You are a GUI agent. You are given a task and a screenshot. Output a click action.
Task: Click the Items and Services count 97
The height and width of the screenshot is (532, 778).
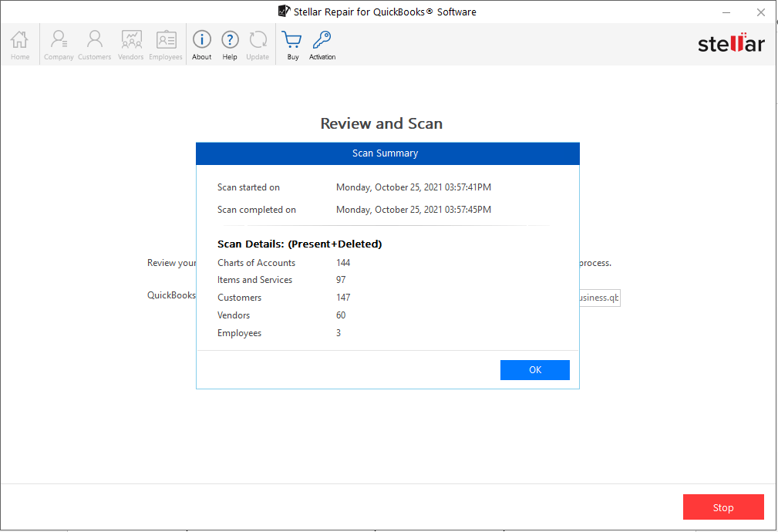(x=340, y=280)
